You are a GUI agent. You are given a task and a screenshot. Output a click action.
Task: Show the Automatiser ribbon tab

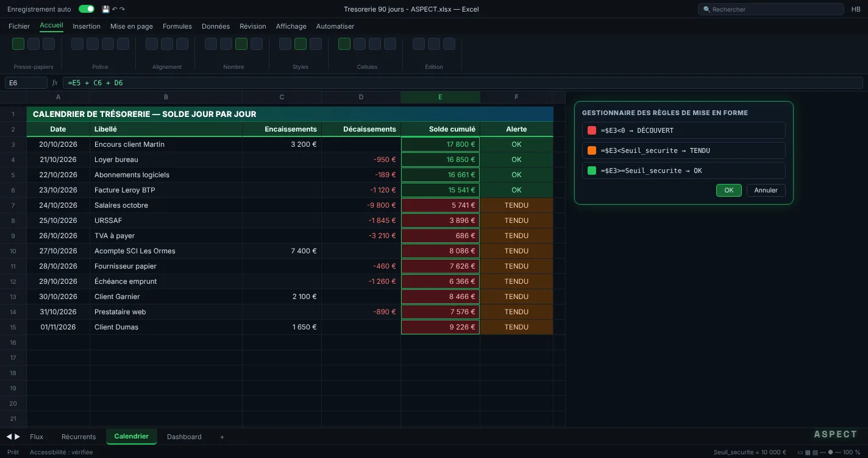(335, 26)
